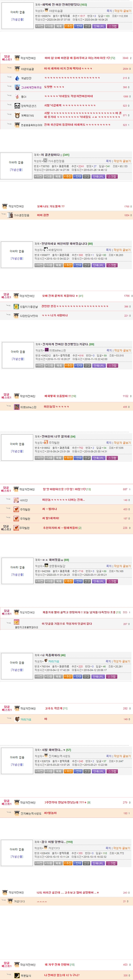
Task: Click heart avatar above 결만지고화를했잖아요
Action: 17,622
